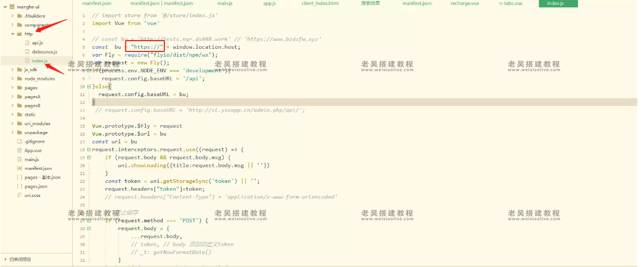Click the node_modules folder icon
This screenshot has width=644, height=267.
[x=20, y=79]
